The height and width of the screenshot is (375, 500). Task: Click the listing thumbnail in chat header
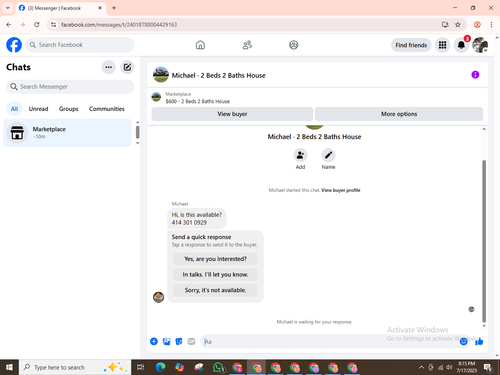(161, 75)
